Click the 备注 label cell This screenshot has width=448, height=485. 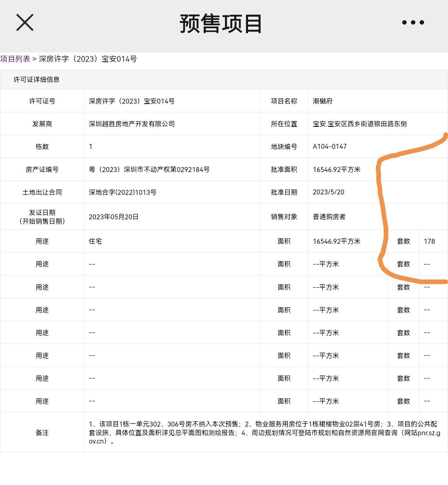[x=42, y=432]
